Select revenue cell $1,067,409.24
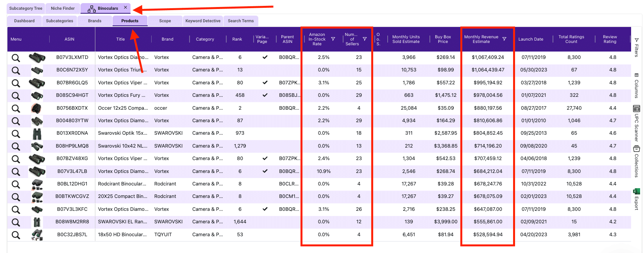The width and height of the screenshot is (644, 253). (488, 57)
